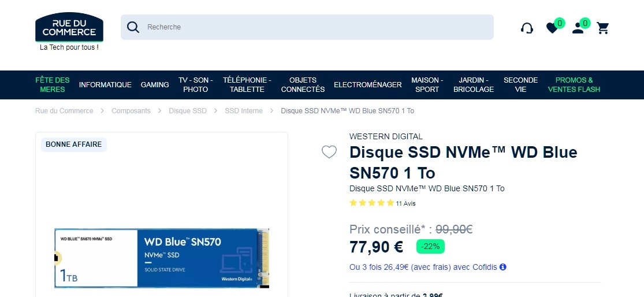Click WD Blue SN570 product image

point(162,258)
